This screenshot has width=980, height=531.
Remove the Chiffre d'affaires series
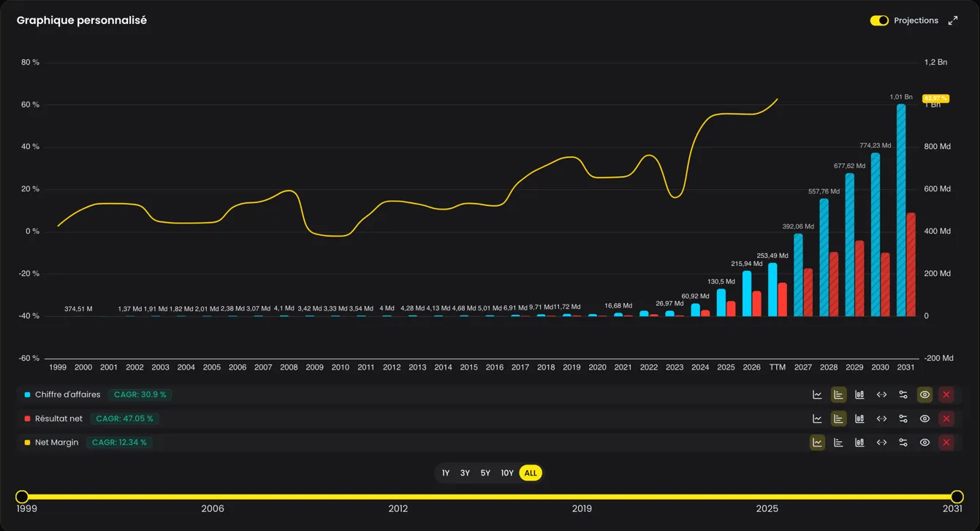click(946, 394)
